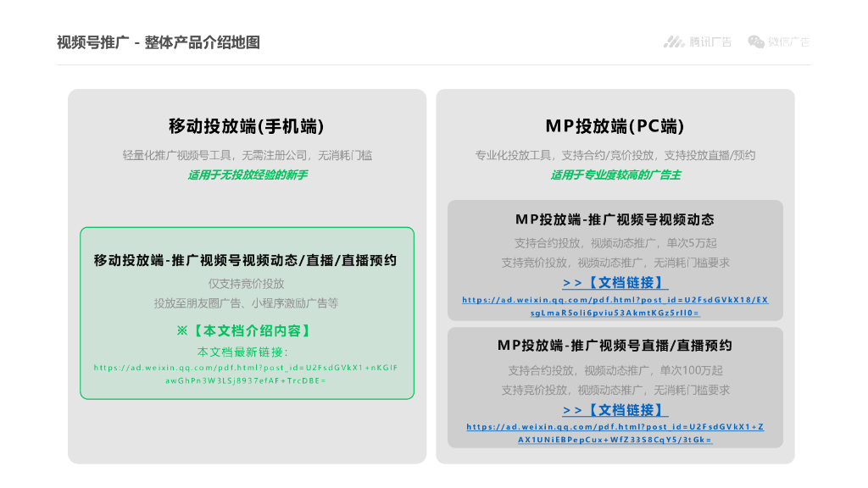Click green URL ending awGhPn3W3LSj8937efAF+TrcDBE=
This screenshot has width=868, height=488.
pos(246,374)
